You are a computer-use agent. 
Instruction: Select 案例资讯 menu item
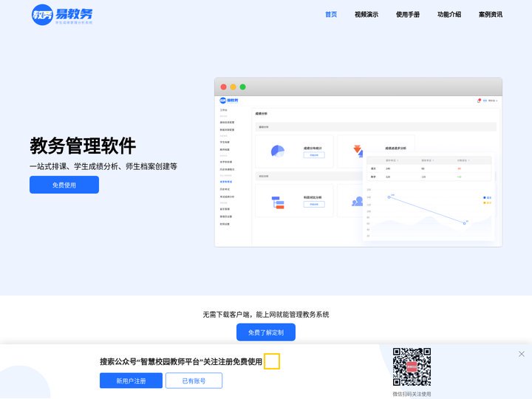tap(491, 15)
